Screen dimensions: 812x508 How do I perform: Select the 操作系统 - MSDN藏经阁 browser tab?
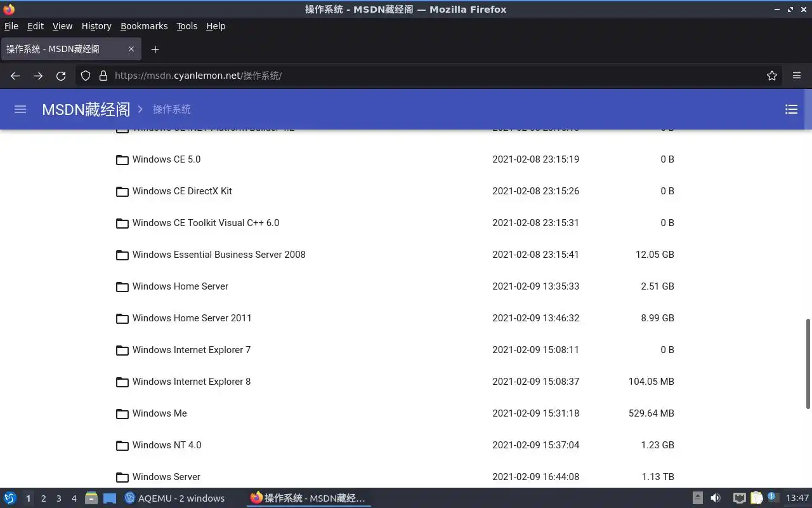(x=70, y=49)
